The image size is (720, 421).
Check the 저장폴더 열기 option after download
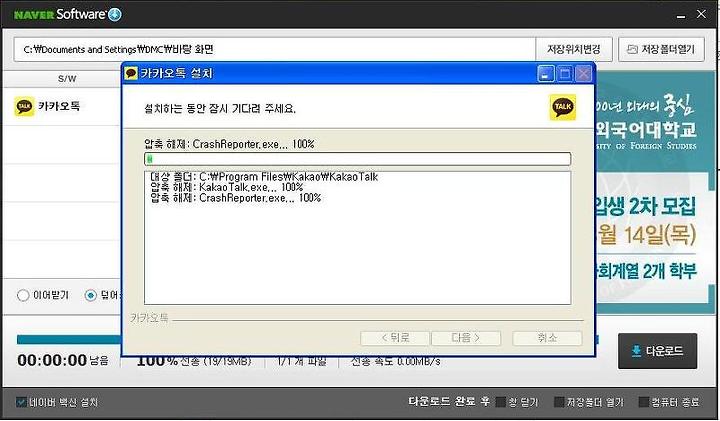tap(559, 402)
